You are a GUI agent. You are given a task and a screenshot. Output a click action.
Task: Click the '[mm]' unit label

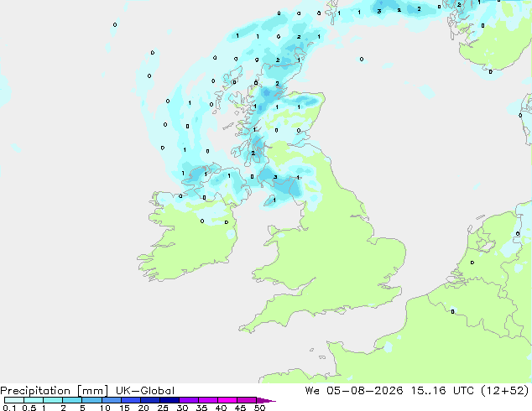92,391
